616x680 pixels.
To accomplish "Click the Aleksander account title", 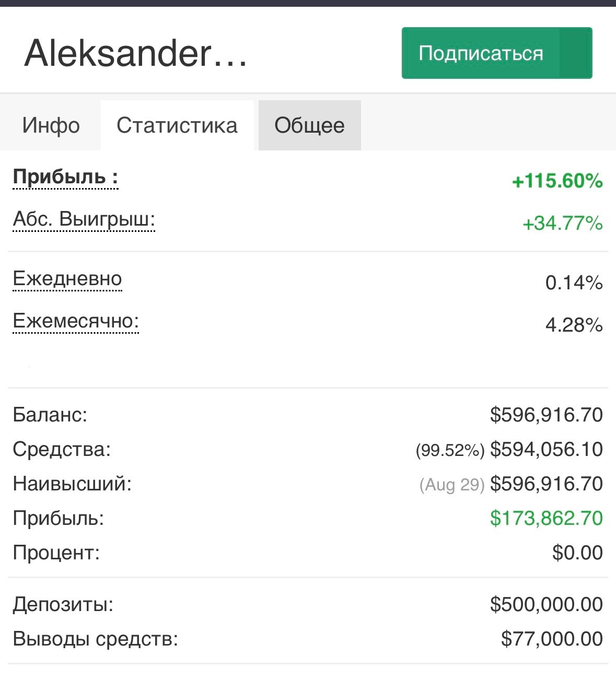I will tap(136, 53).
